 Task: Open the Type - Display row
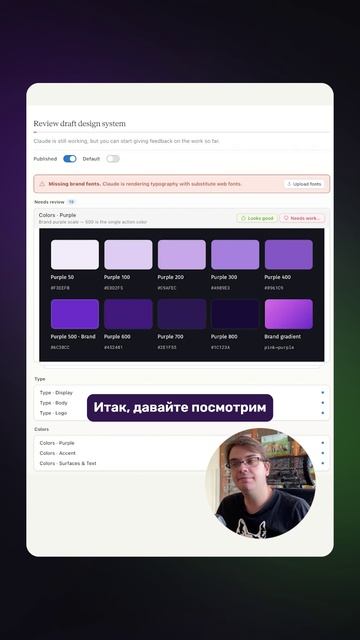tap(182, 393)
